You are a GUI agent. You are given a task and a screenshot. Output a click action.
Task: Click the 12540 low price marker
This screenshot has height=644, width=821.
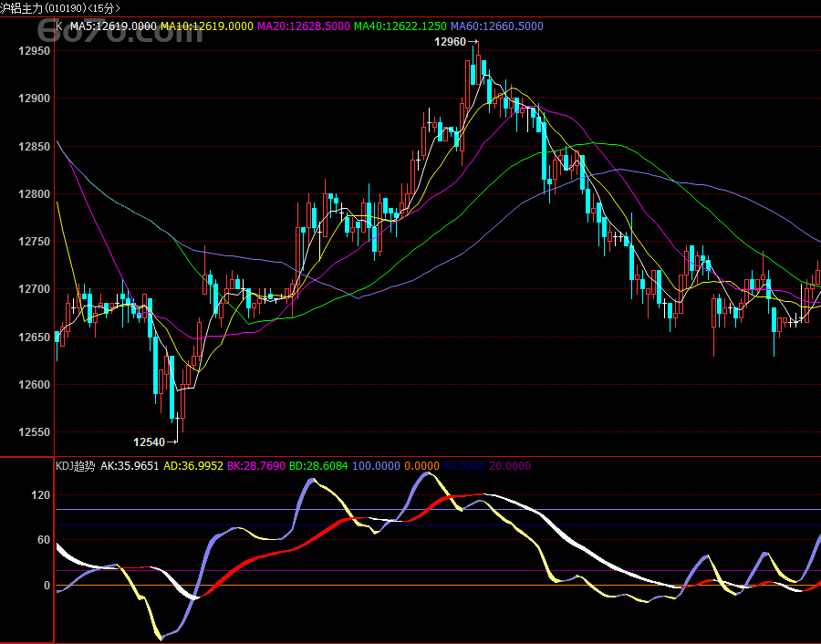(x=150, y=442)
